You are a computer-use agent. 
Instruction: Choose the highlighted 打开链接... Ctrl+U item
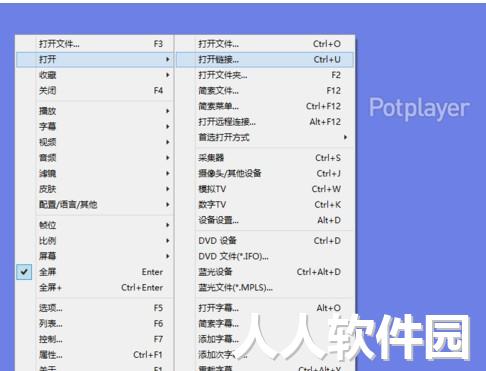click(264, 59)
